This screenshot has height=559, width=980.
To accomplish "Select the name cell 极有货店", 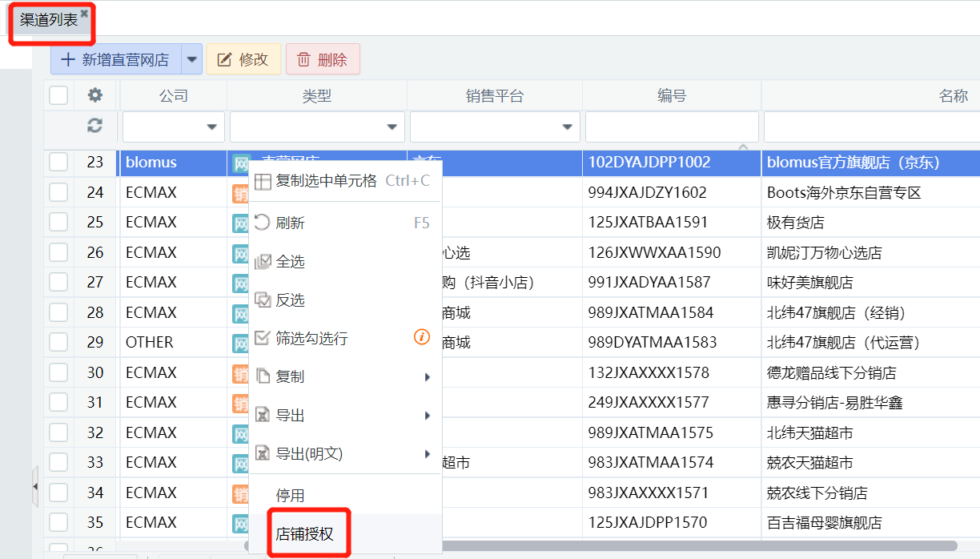I will click(x=871, y=222).
